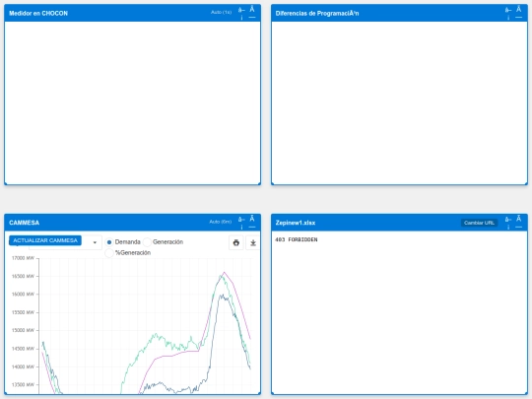Click the 14500 MW axis label

(x=23, y=349)
